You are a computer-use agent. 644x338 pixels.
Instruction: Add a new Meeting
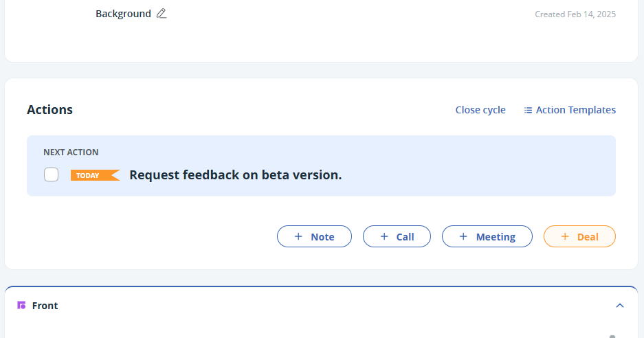tap(487, 236)
